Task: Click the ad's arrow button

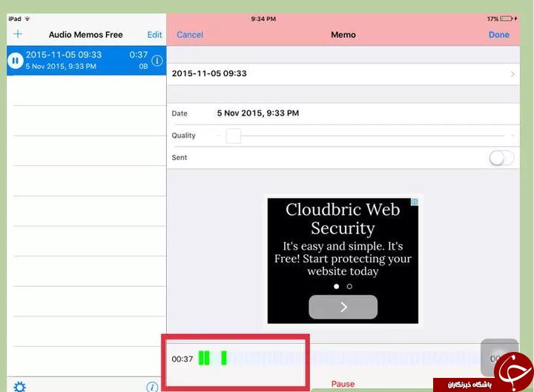Action: [x=343, y=307]
